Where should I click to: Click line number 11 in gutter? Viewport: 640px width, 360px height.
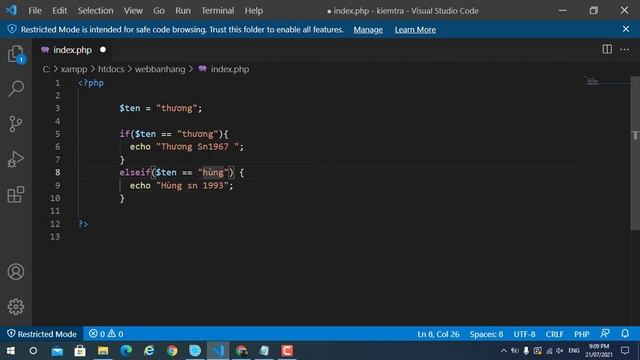(55, 211)
